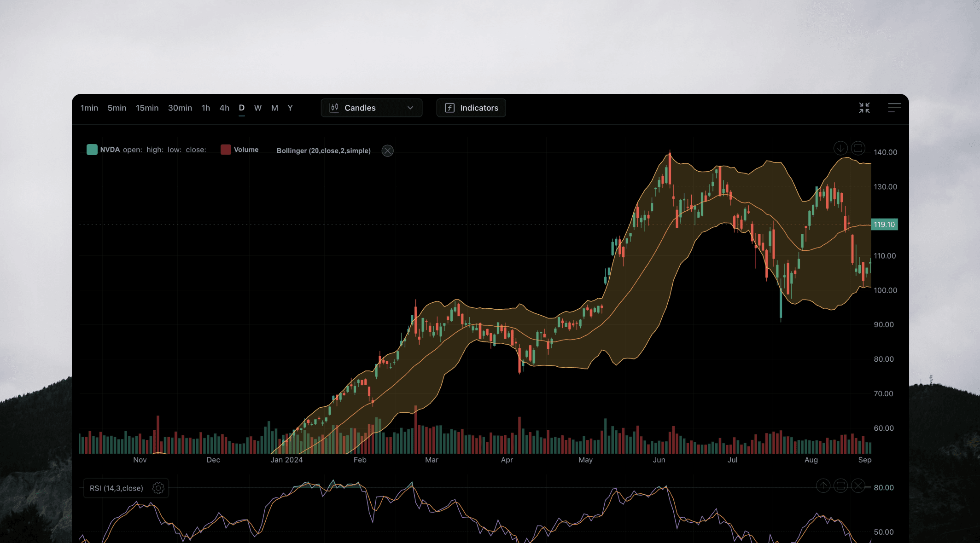Collapse the RSI indicator pane upward
The image size is (980, 543).
[x=823, y=486]
